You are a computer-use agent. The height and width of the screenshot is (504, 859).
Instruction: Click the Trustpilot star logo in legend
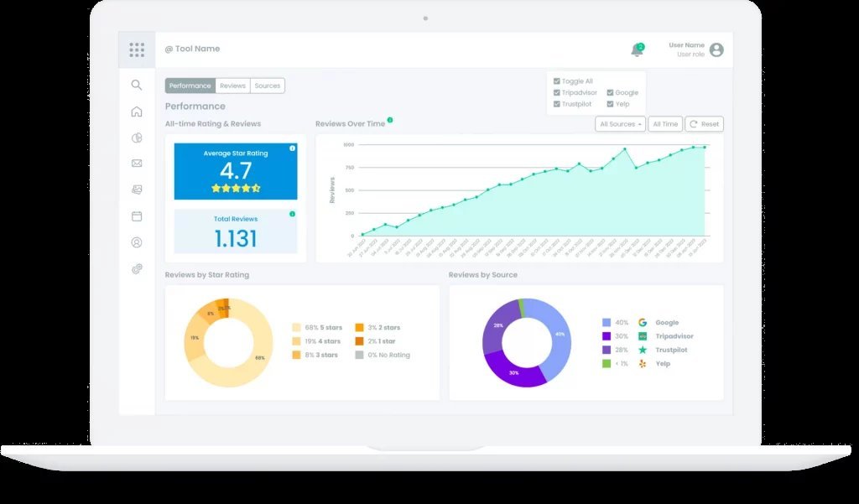coord(643,350)
